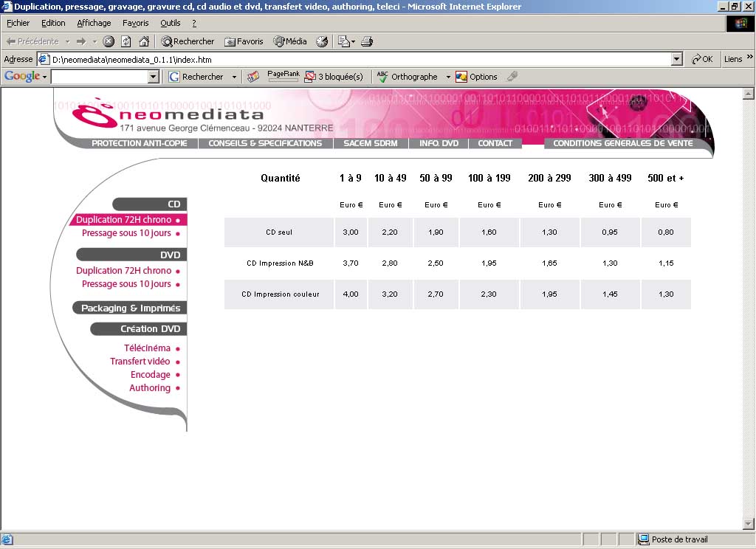Open the Rechercher search toolbar button
This screenshot has width=756, height=549.
[x=188, y=41]
